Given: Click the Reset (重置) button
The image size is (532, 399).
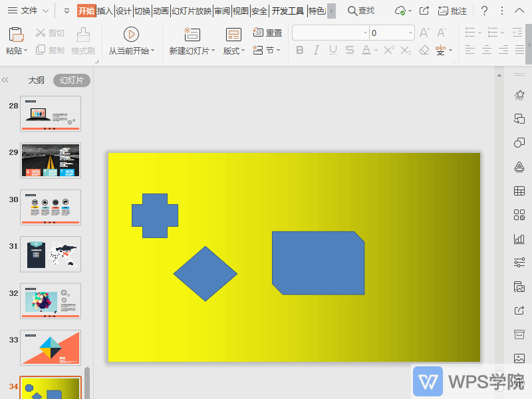Looking at the screenshot, I should point(267,33).
